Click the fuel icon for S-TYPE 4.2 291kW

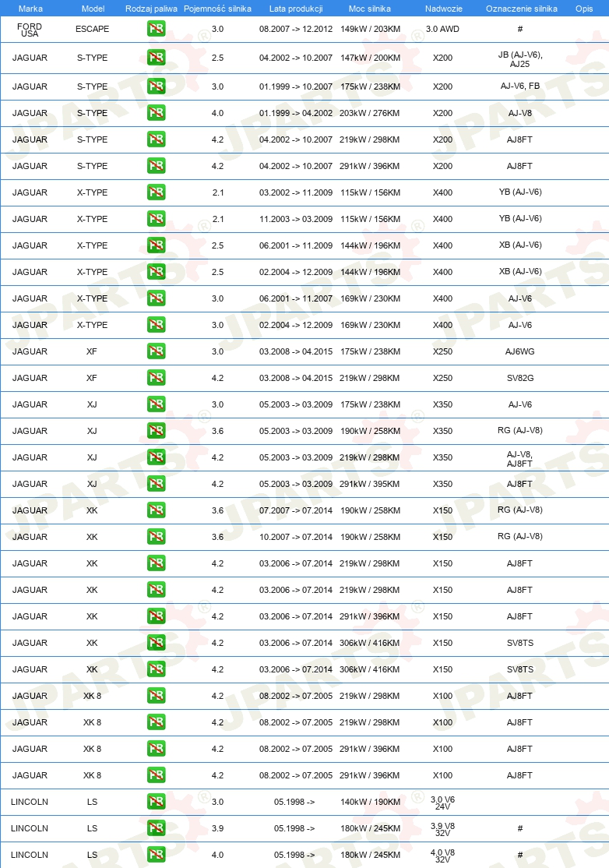(157, 166)
